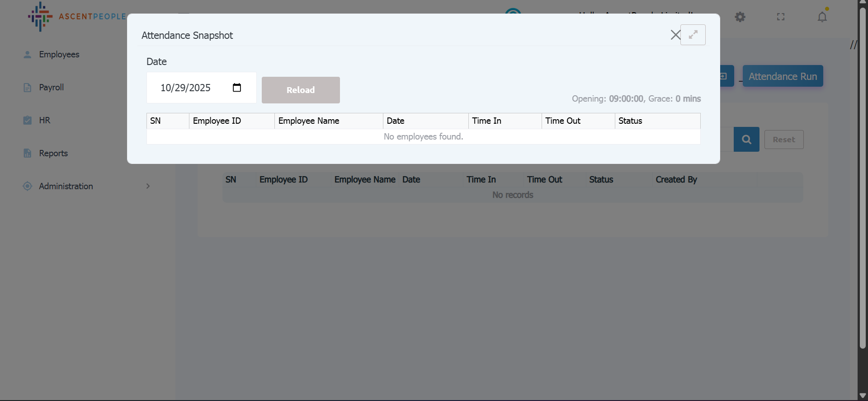Click the Administration target icon

[28, 186]
